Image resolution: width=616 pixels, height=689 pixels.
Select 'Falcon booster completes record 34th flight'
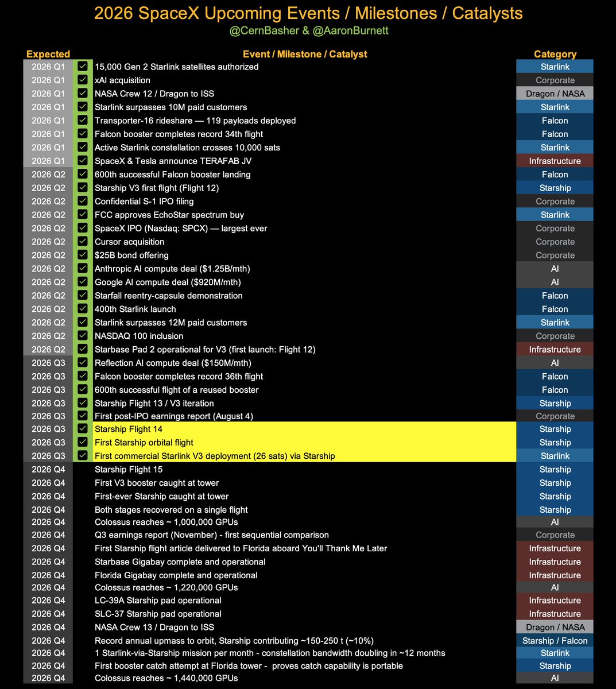coord(179,134)
